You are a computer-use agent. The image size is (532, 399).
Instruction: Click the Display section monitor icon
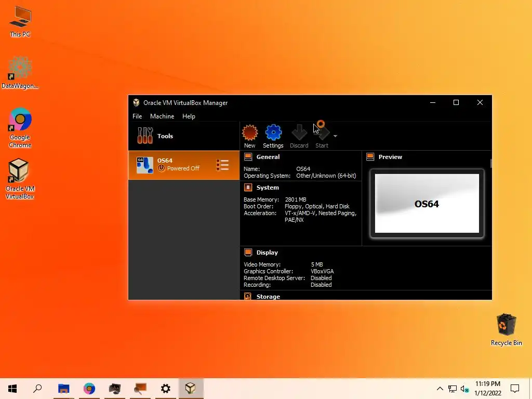pos(248,252)
